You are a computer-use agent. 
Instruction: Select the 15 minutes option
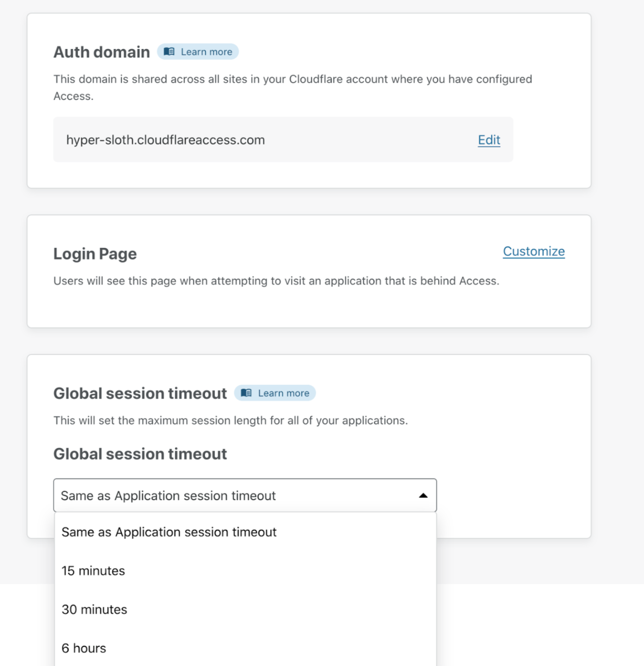tap(93, 571)
